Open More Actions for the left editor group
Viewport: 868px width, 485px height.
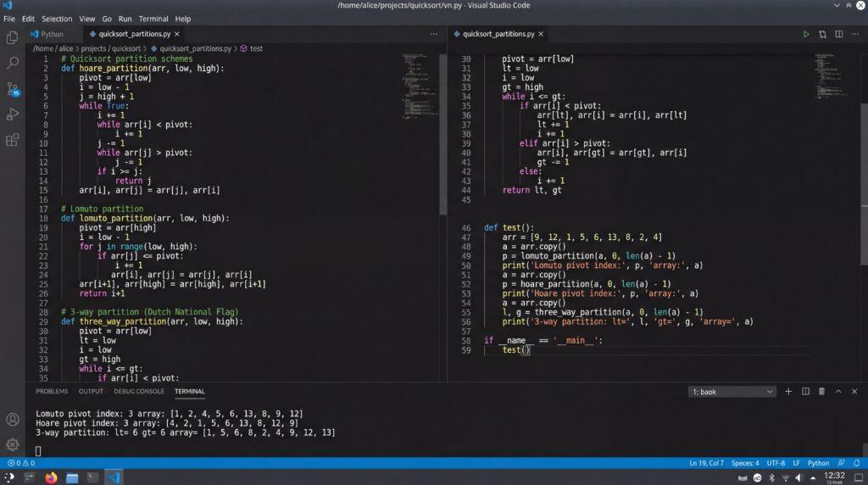click(433, 34)
